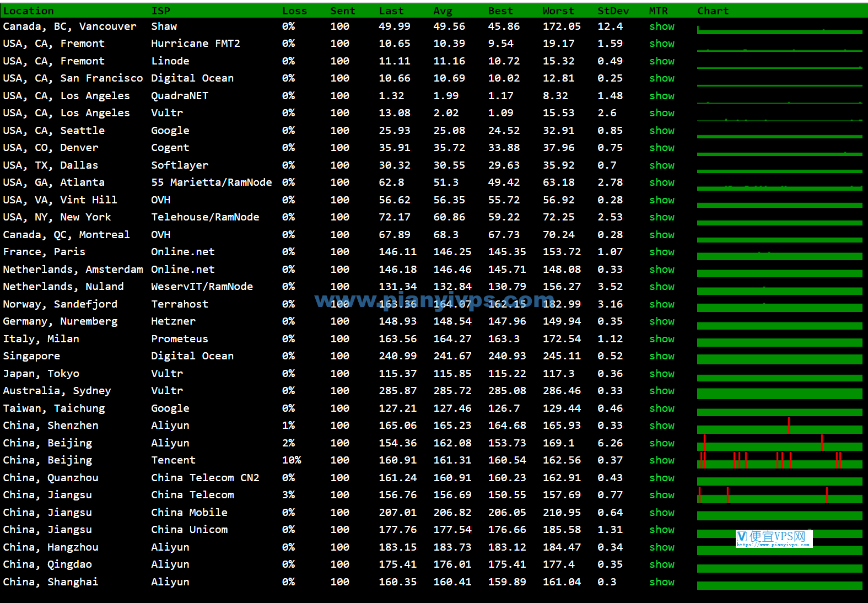This screenshot has height=603, width=868.
Task: Select 241.67 avg value for Singapore
Action: [452, 356]
